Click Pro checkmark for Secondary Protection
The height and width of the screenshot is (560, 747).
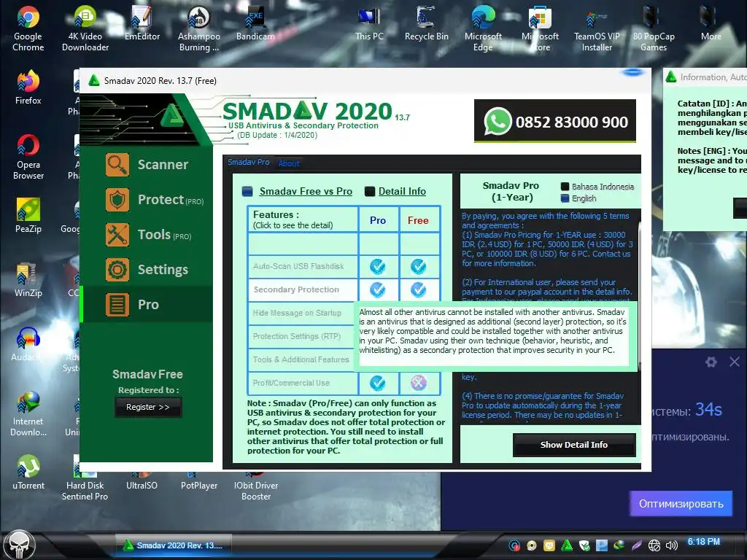pyautogui.click(x=378, y=289)
